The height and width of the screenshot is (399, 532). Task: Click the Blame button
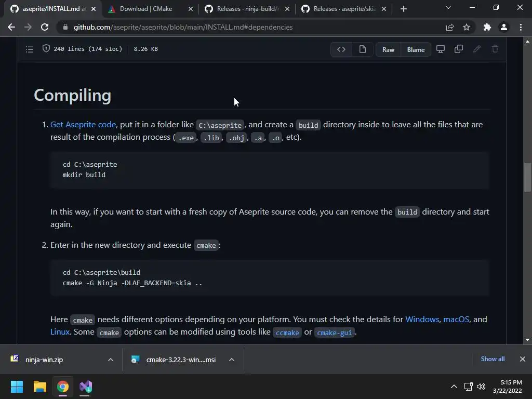tap(416, 49)
